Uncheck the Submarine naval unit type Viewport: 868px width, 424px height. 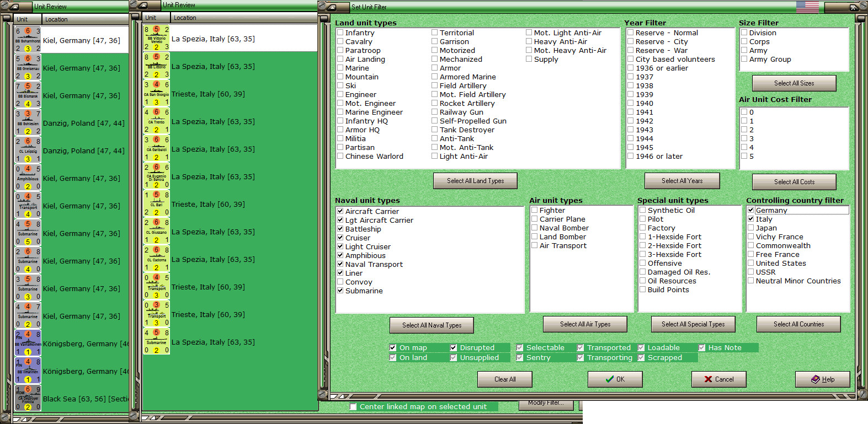coord(340,291)
